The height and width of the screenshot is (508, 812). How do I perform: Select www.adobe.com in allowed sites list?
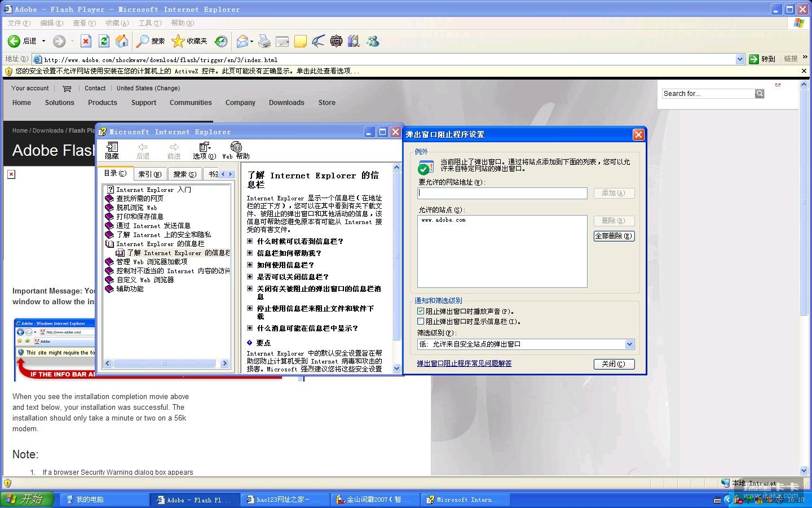pos(443,220)
